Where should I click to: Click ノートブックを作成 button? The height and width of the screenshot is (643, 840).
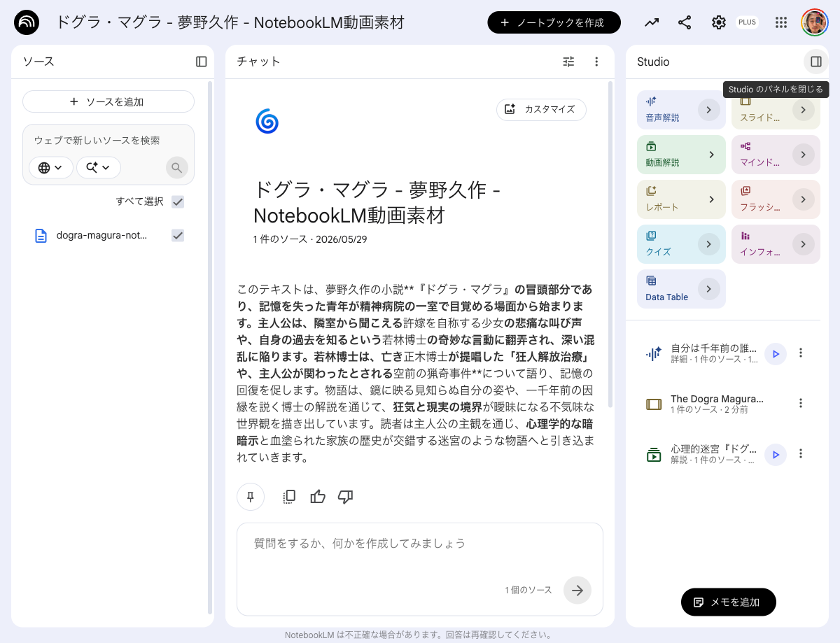554,22
